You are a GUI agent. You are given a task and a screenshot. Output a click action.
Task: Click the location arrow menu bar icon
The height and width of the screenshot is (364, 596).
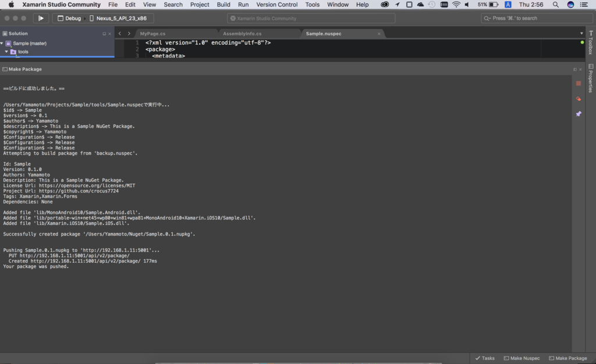pyautogui.click(x=397, y=5)
